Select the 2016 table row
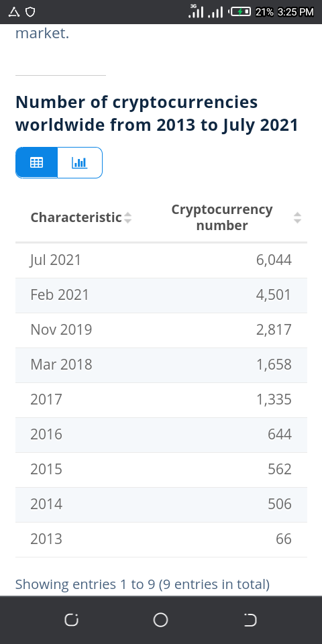322x644 pixels. [x=161, y=435]
